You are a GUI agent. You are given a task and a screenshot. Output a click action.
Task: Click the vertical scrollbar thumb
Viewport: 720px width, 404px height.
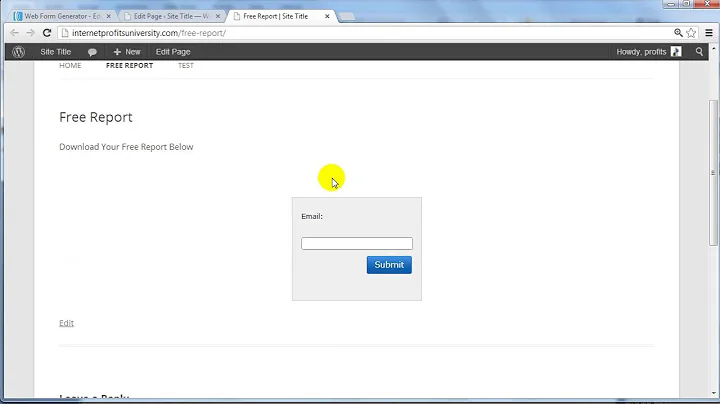(x=713, y=172)
